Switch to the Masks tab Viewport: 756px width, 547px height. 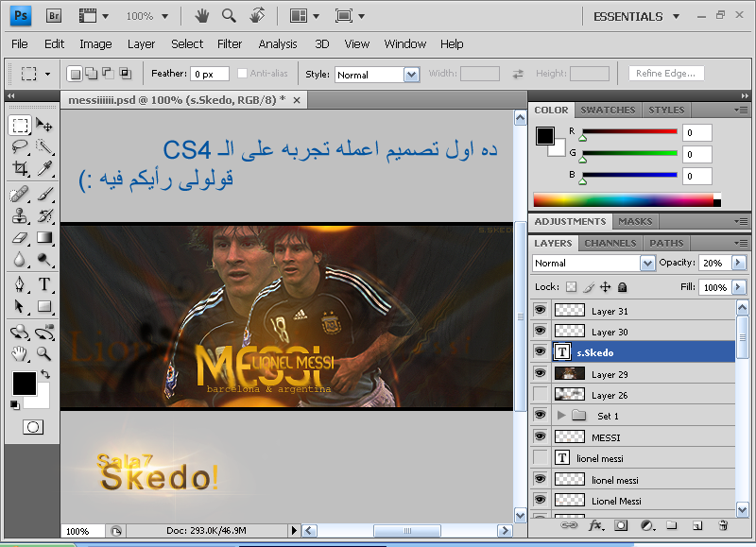coord(635,221)
